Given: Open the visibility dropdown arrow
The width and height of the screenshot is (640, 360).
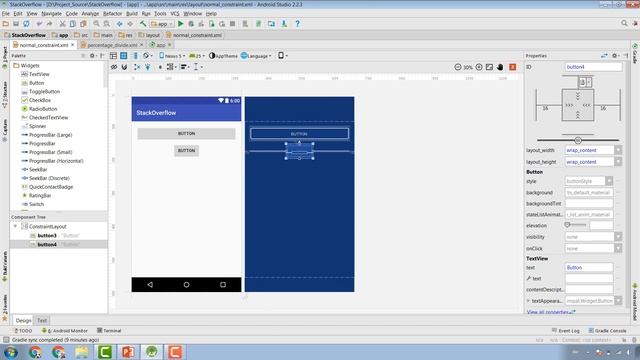Looking at the screenshot, I should 618,237.
